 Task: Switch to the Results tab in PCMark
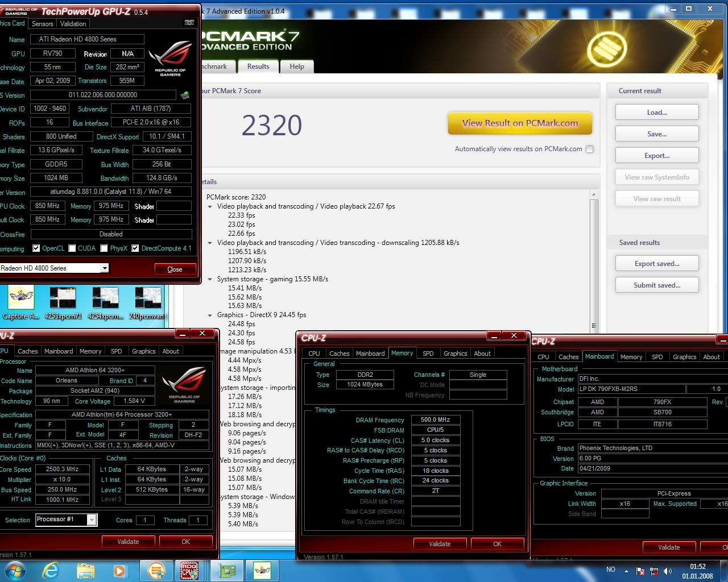click(258, 66)
